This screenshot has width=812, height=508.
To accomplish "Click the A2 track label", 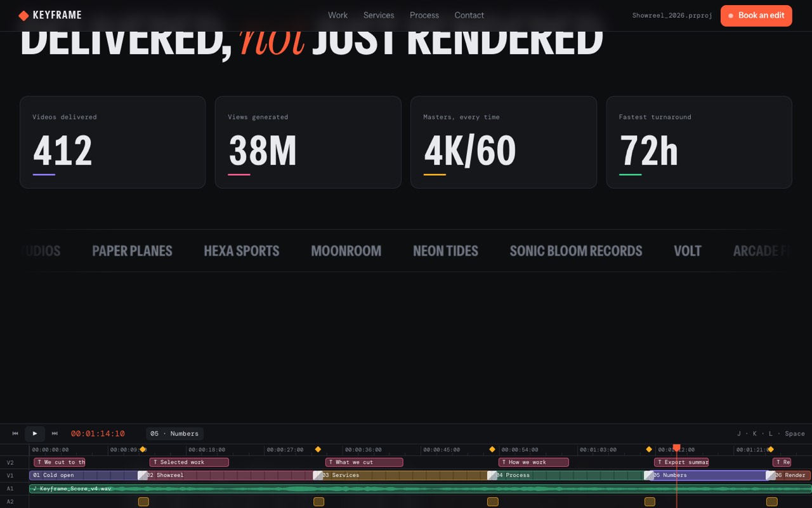I will (x=10, y=502).
